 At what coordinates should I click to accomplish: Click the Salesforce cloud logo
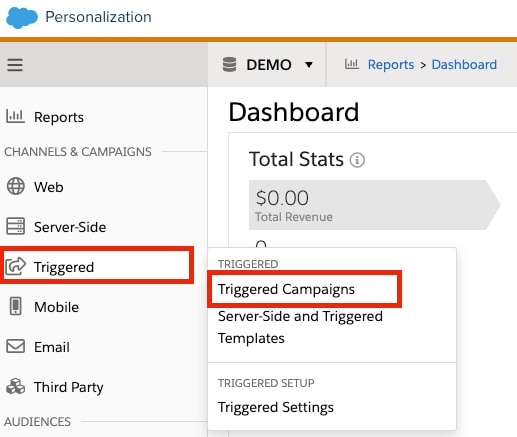[x=22, y=18]
